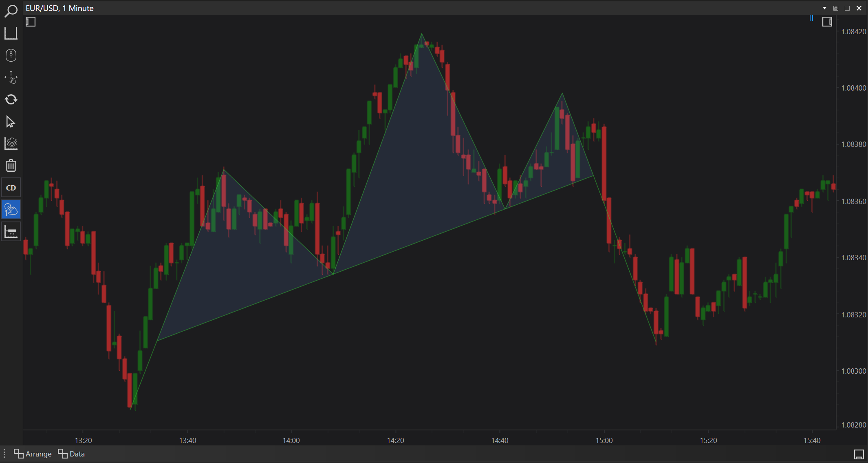Click the trash delete drawings icon
Screen dimensions: 868x463
11,165
